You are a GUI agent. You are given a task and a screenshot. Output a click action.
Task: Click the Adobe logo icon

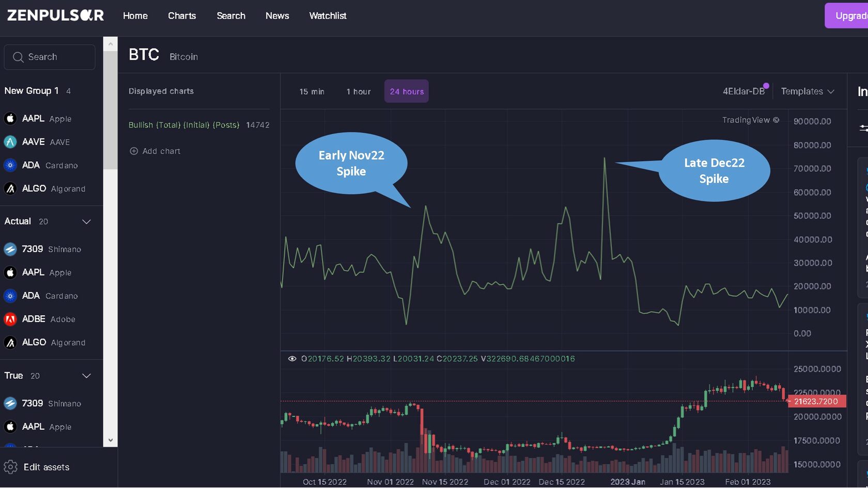tap(10, 319)
